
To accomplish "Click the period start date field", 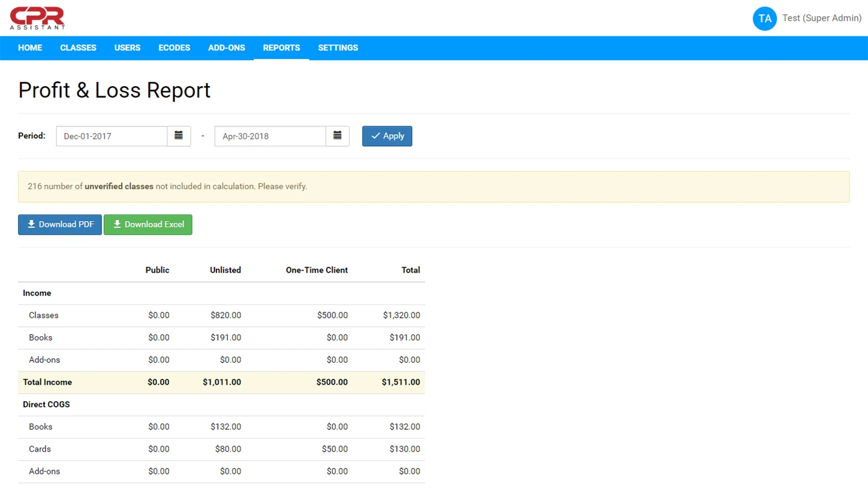I will (112, 136).
